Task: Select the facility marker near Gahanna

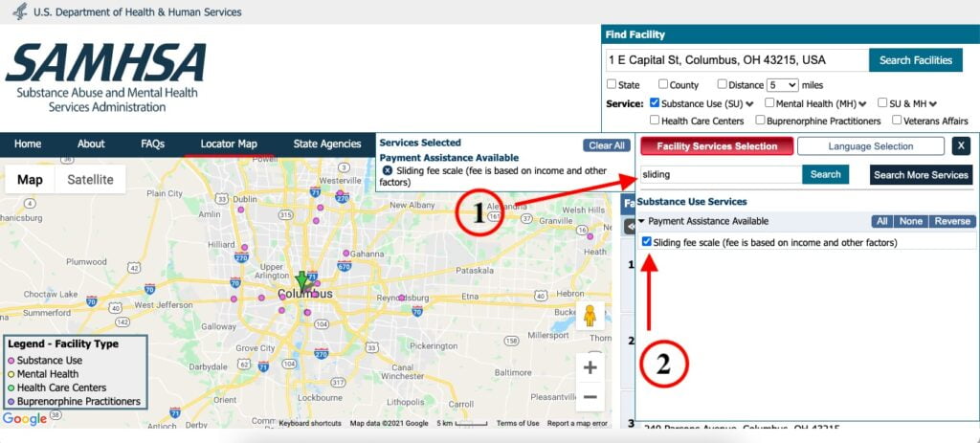Action: click(345, 253)
